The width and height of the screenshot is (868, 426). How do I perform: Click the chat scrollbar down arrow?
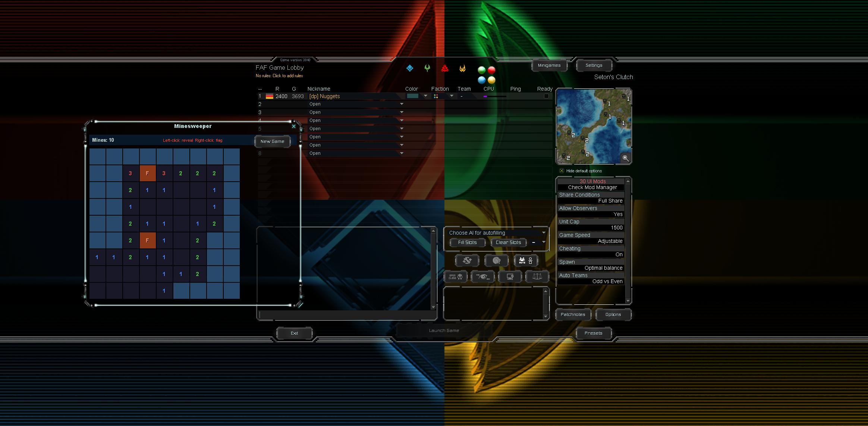[x=433, y=307]
